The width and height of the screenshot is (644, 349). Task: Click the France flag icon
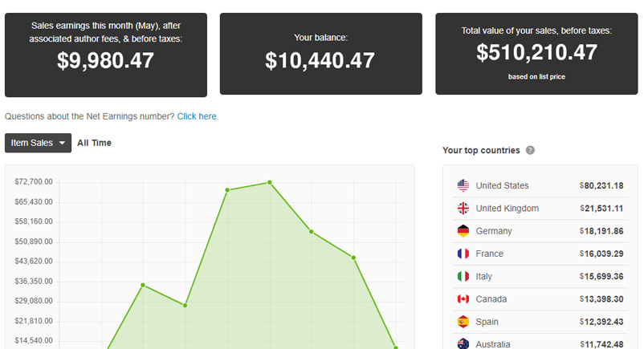pyautogui.click(x=463, y=254)
